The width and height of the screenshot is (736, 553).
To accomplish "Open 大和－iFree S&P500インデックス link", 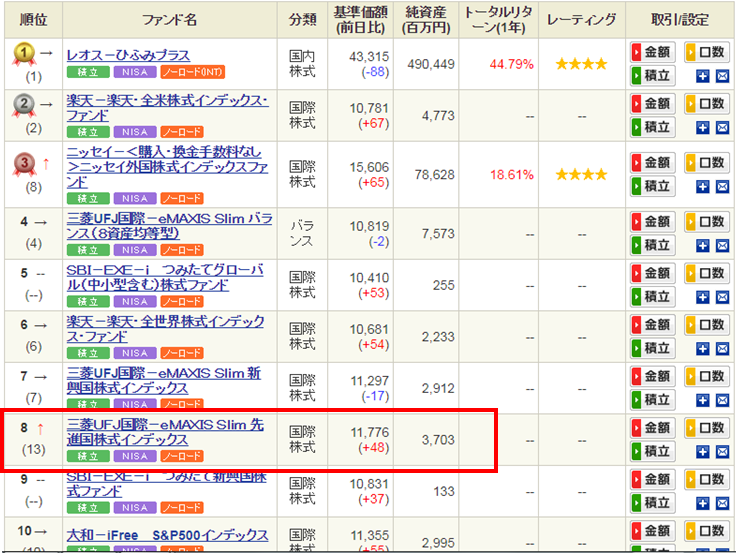I will coord(168,535).
